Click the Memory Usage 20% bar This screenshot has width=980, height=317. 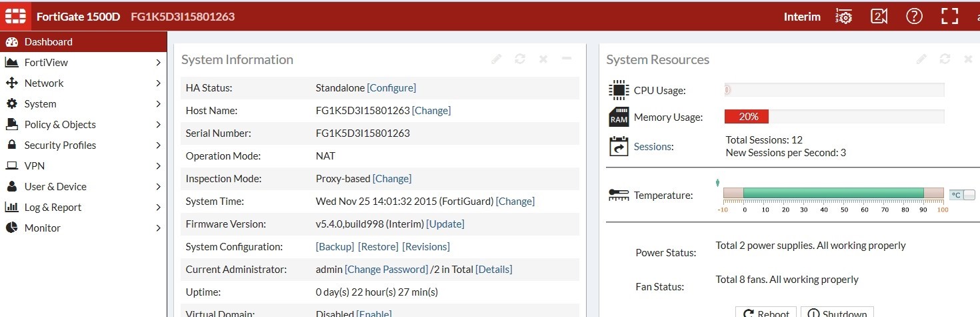747,117
